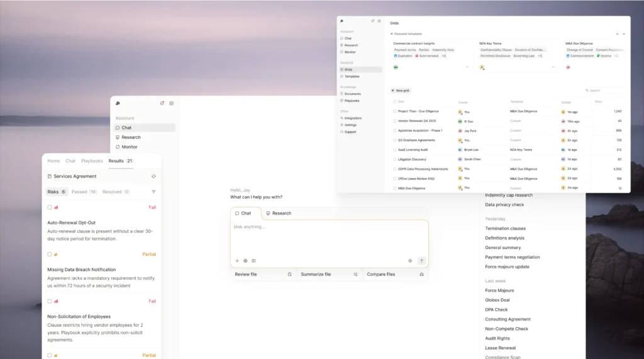The image size is (644, 359).
Task: Check the Auto-Renewal Opt-Out risk checkbox
Action: pos(50,207)
